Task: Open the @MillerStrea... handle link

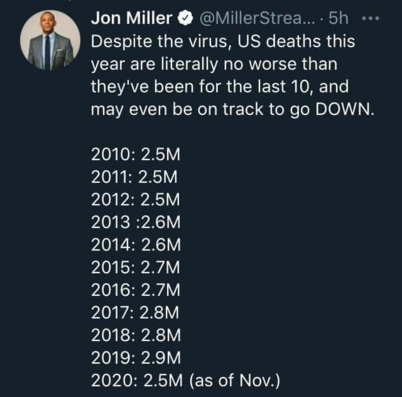Action: coord(257,19)
